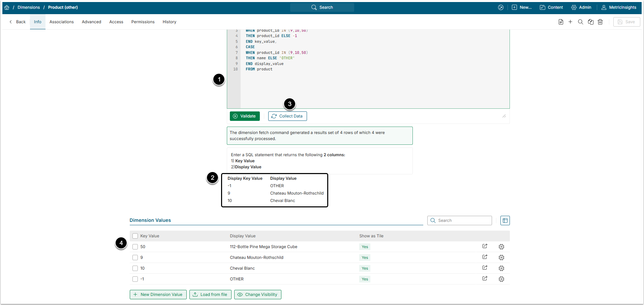Click the plus add icon in toolbar

click(570, 22)
